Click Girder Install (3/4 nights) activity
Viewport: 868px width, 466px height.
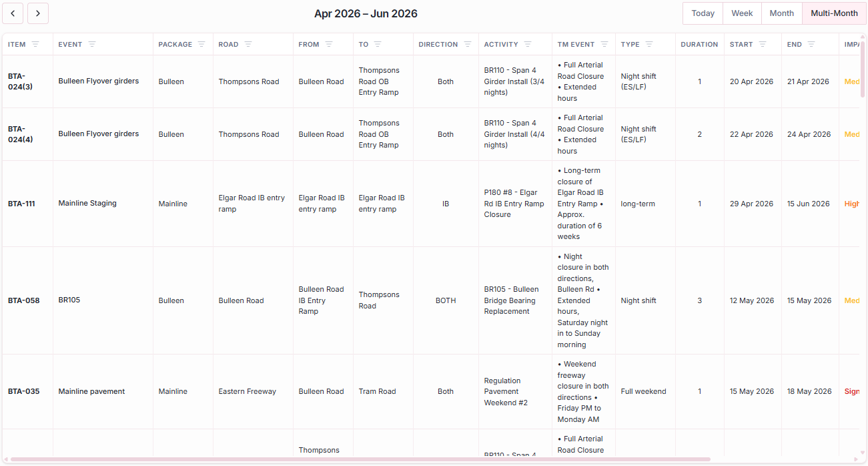coord(514,81)
